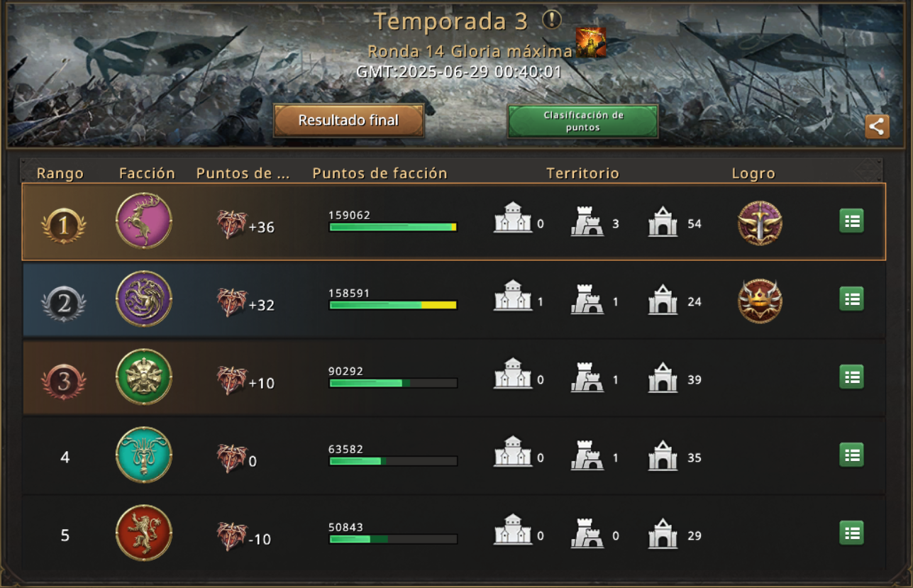Click the 159062 faction points progress bar
Screen dimensions: 913x588
(x=393, y=227)
